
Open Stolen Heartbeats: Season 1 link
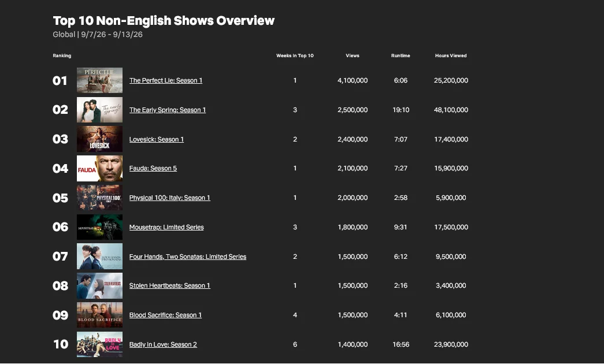(x=170, y=285)
